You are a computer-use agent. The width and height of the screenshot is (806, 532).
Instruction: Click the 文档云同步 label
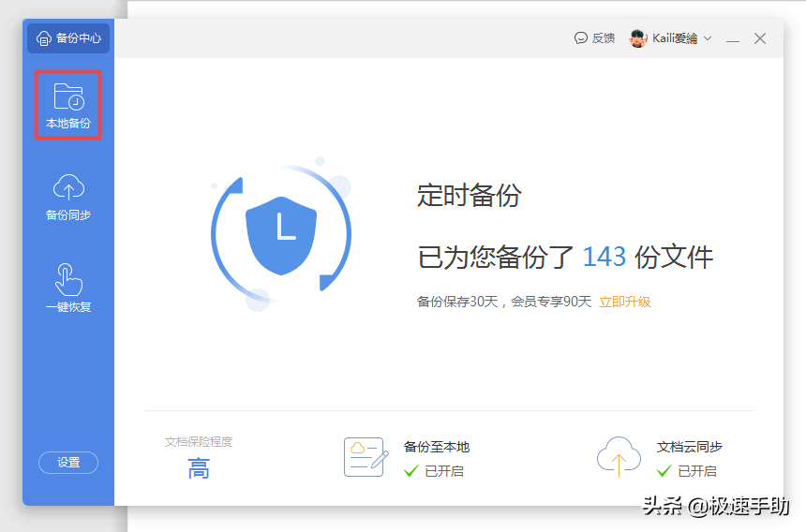(689, 447)
